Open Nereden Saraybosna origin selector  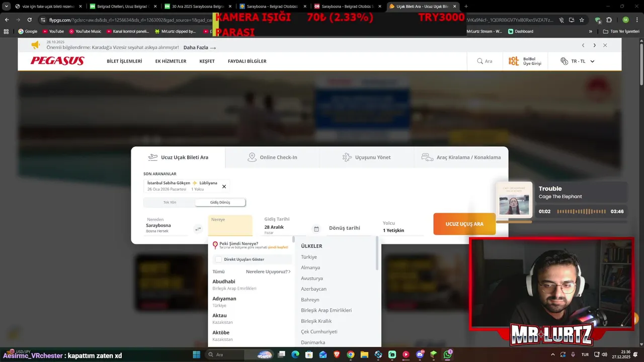(x=166, y=226)
